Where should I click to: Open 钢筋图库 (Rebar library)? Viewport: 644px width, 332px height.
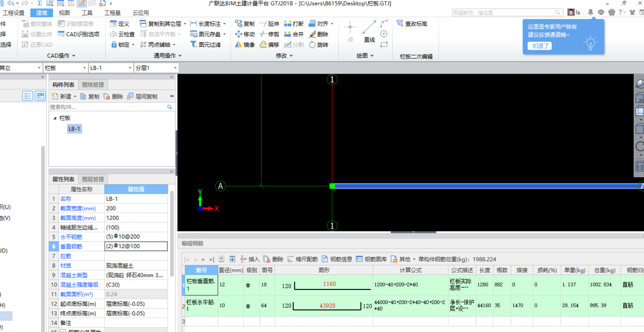tap(371, 259)
